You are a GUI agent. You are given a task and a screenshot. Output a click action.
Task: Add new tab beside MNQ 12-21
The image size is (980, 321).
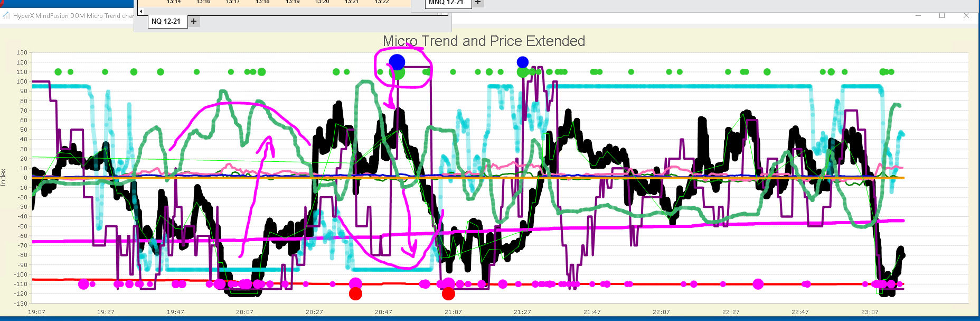coord(478,3)
